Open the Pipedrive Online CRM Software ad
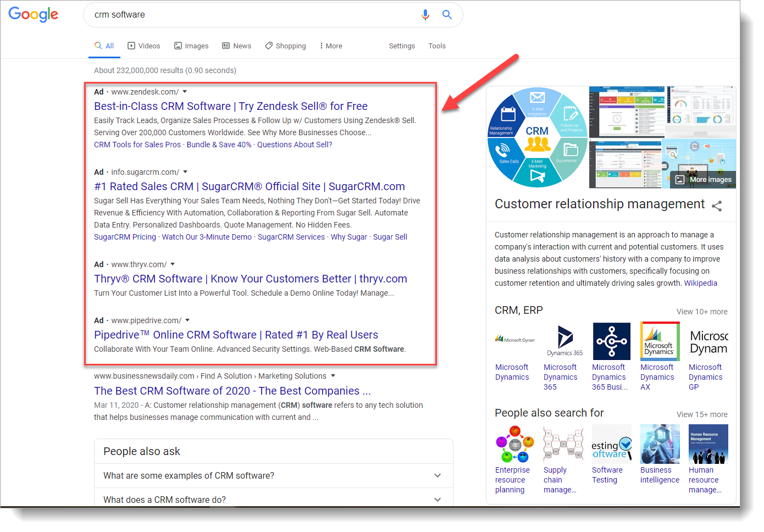Image resolution: width=764 pixels, height=532 pixels. tap(236, 335)
